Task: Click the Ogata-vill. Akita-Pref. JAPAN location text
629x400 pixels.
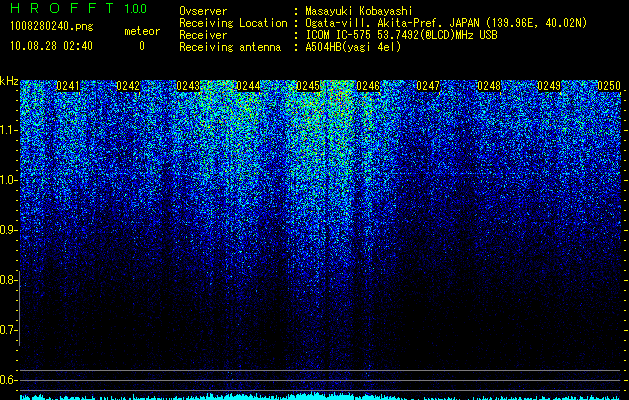Action: [x=446, y=23]
